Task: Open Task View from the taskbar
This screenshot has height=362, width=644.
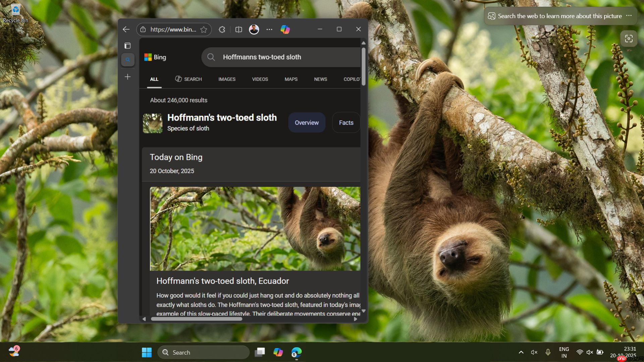Action: tap(260, 352)
